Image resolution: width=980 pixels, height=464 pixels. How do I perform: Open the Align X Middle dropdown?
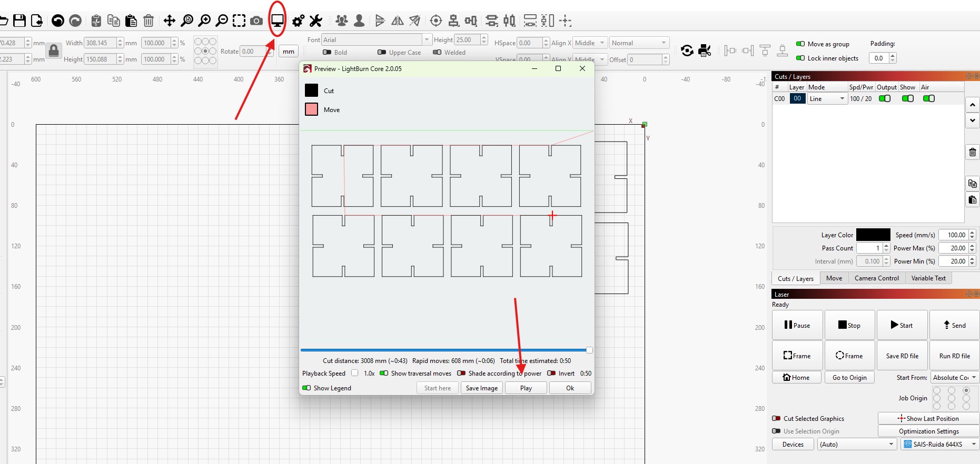(x=590, y=43)
